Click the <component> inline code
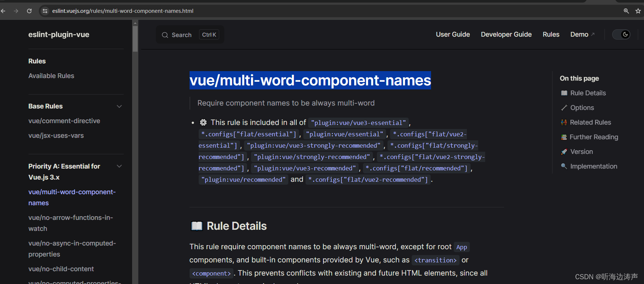This screenshot has width=644, height=284. (211, 273)
